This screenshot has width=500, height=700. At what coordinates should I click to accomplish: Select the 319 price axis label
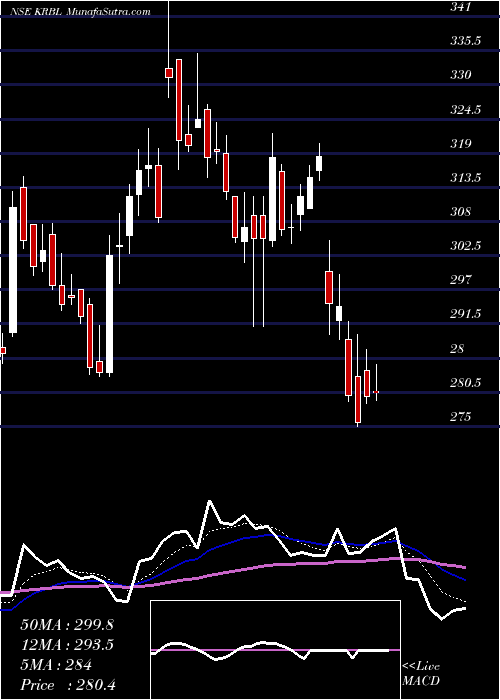point(461,143)
